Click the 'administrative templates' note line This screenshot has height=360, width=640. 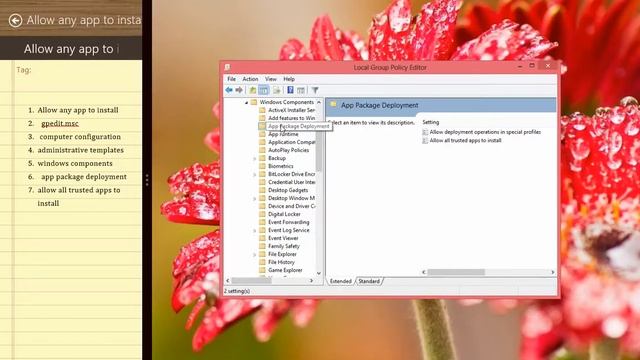point(80,150)
